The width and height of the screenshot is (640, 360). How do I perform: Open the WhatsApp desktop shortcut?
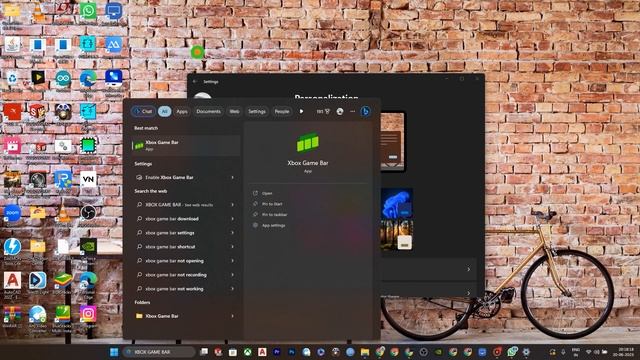coord(88,11)
